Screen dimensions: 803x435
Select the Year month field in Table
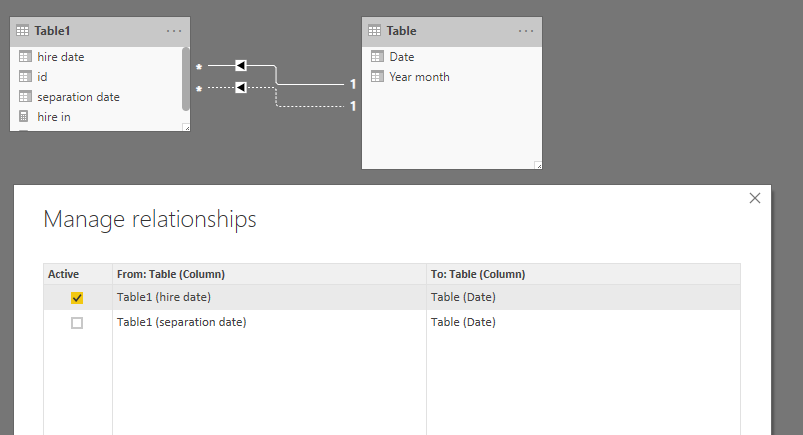(x=419, y=77)
